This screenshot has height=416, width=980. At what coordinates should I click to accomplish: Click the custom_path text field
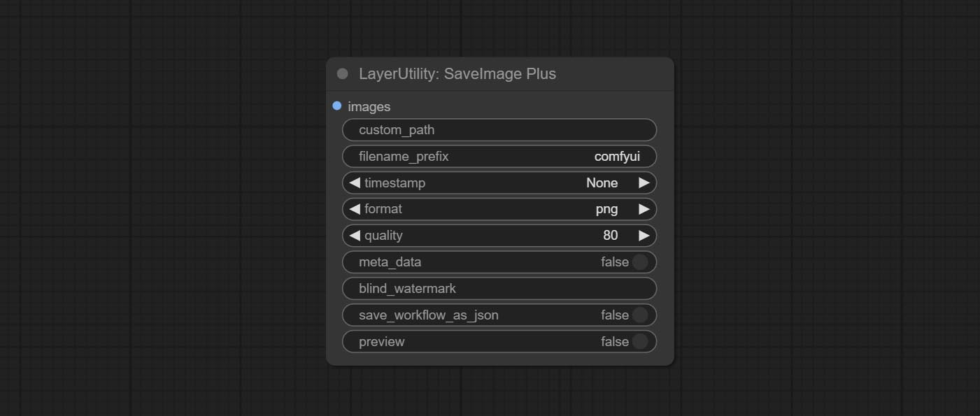[x=499, y=130]
